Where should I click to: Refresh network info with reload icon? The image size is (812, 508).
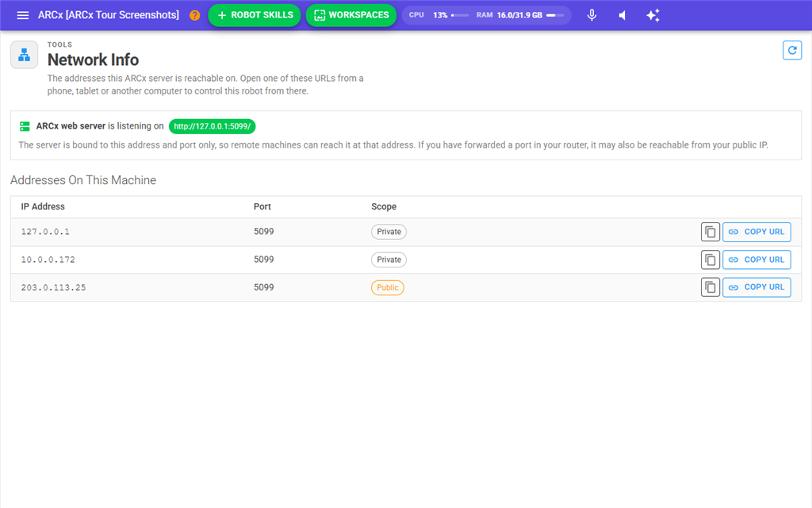pyautogui.click(x=792, y=50)
